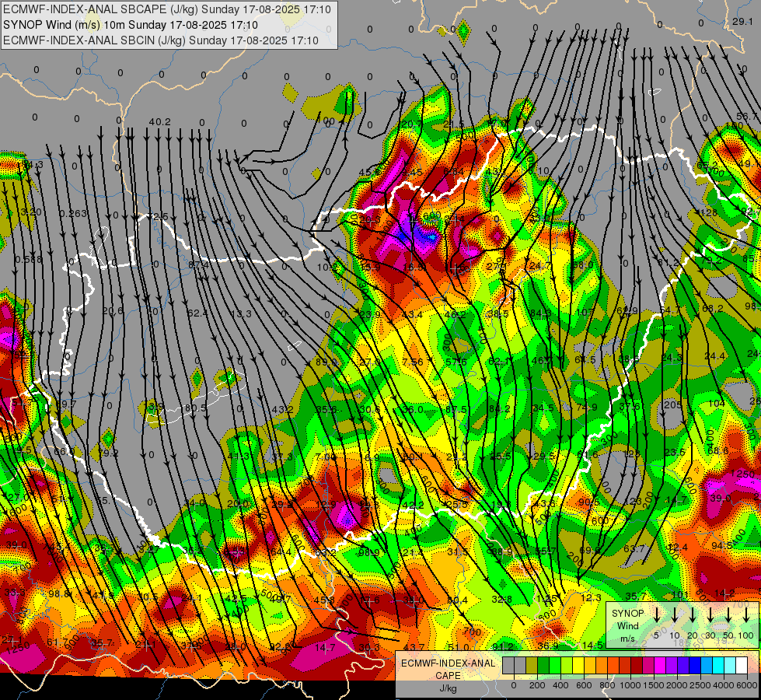Screen dimensions: 761x700
Task: Click the 30 m/s wind arrow in SYNOP legend
Action: pos(710,615)
